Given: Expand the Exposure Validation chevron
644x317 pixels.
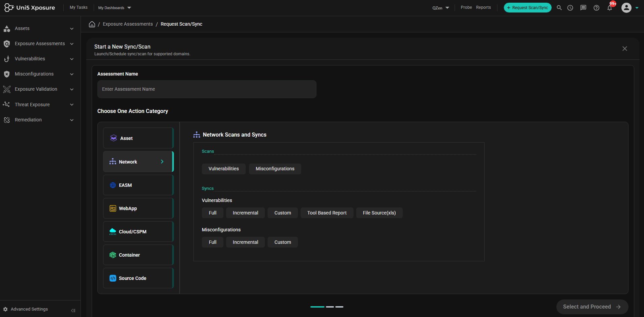Looking at the screenshot, I should tap(72, 89).
